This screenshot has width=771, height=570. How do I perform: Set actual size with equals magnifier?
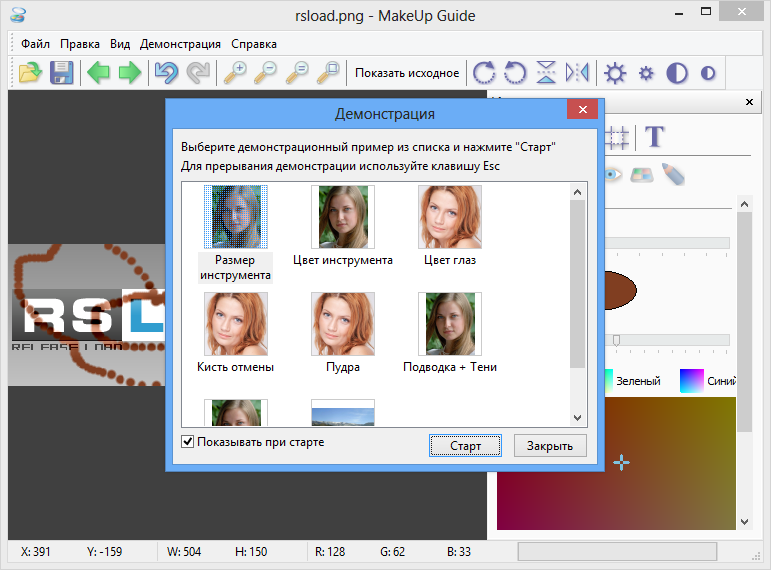pyautogui.click(x=297, y=73)
